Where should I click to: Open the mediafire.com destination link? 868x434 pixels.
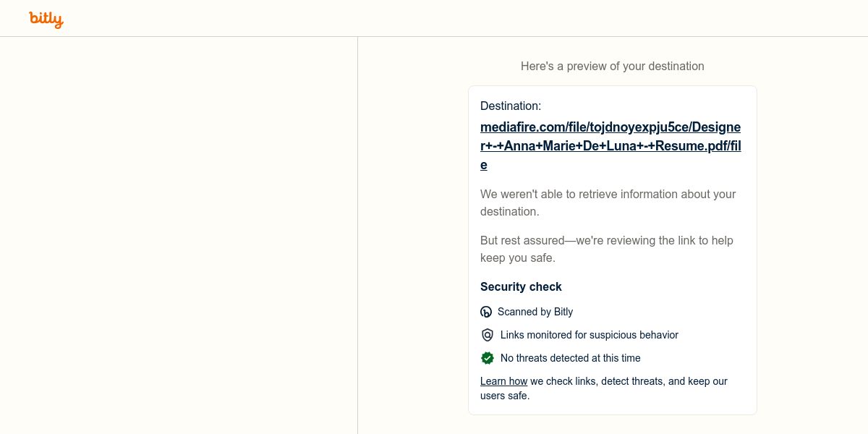610,127
